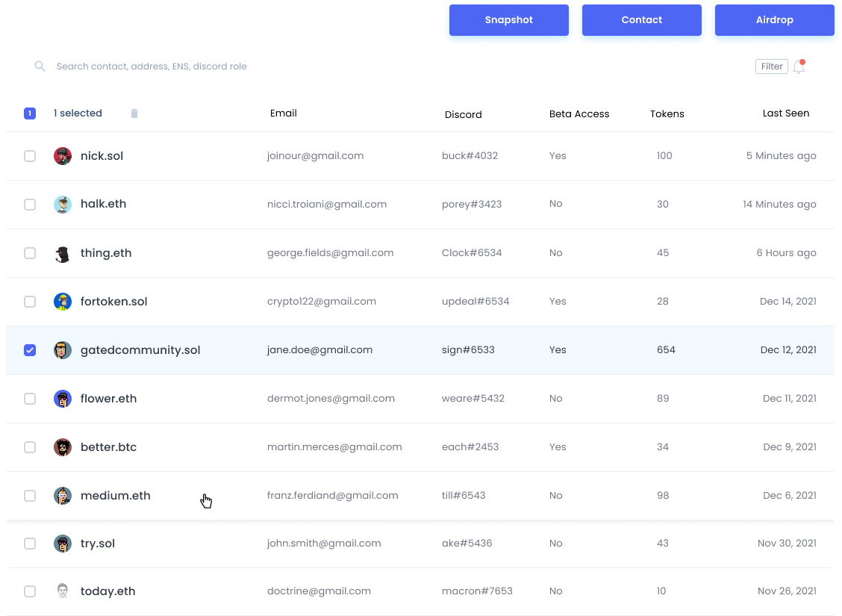Open the Filter button
The height and width of the screenshot is (616, 842).
772,66
